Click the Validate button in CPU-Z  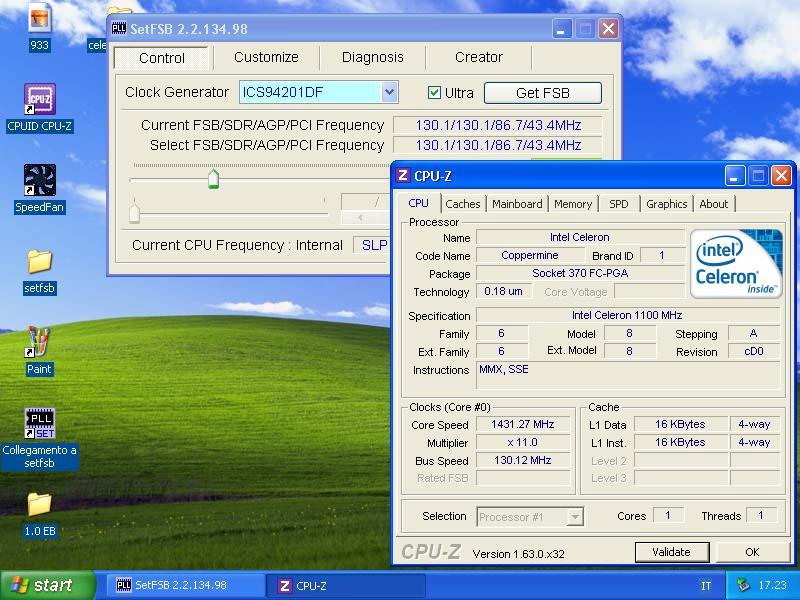coord(671,552)
